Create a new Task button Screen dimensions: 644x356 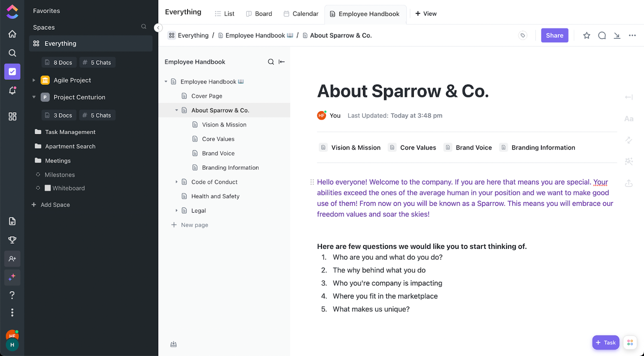click(x=605, y=343)
